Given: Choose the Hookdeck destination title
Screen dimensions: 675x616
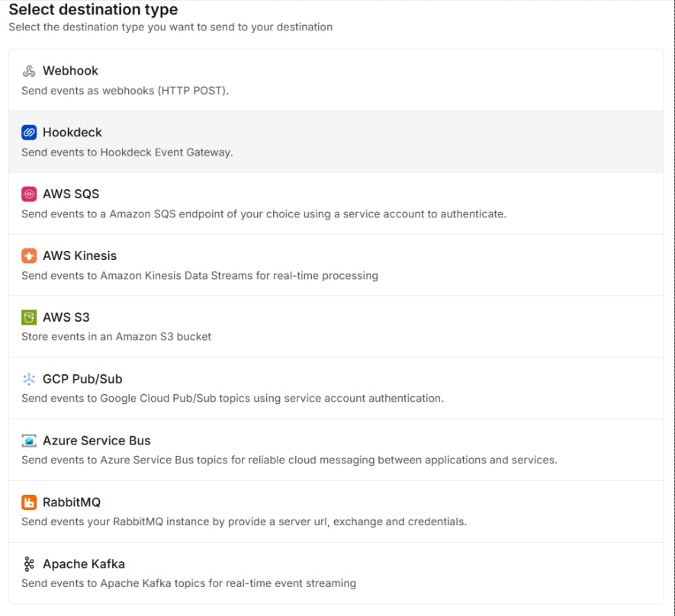Looking at the screenshot, I should coord(72,133).
